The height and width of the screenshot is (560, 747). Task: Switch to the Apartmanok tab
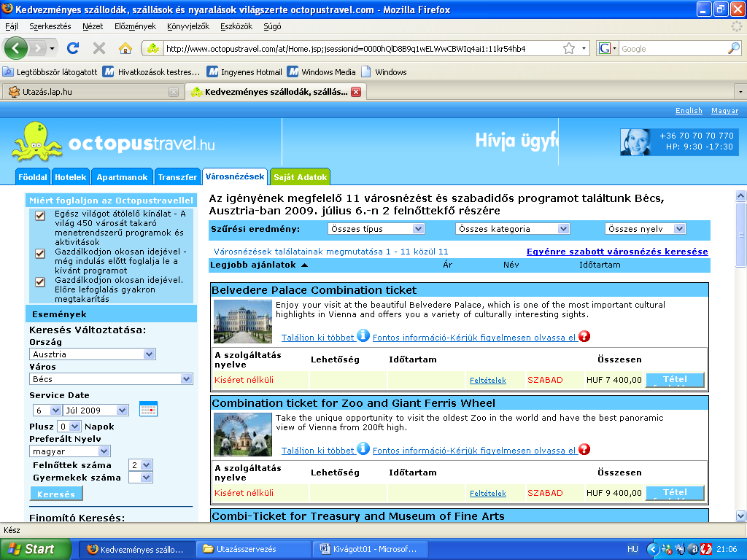click(x=122, y=176)
